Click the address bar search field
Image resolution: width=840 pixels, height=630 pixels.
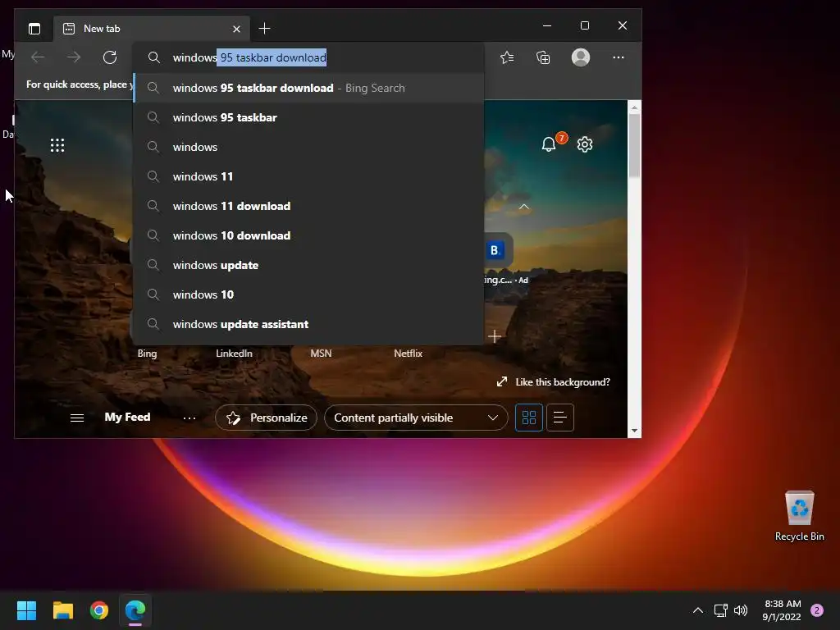[308, 57]
